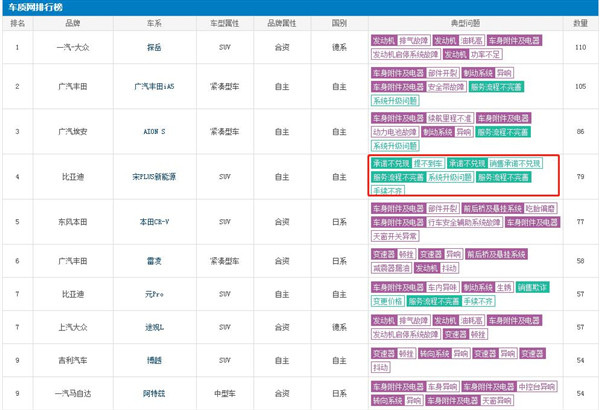The image size is (600, 410).
Task: Click the 变更价格 tag
Action: [388, 302]
